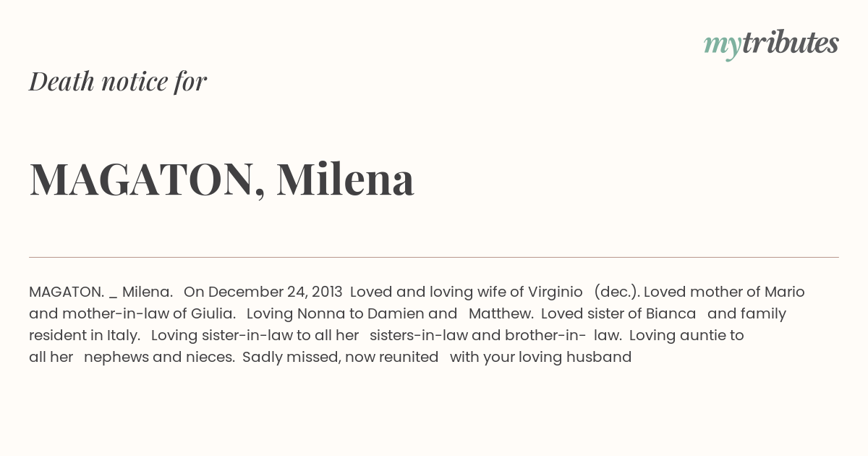
Task: Click the name "Giulia" in the notice
Action: 214,313
